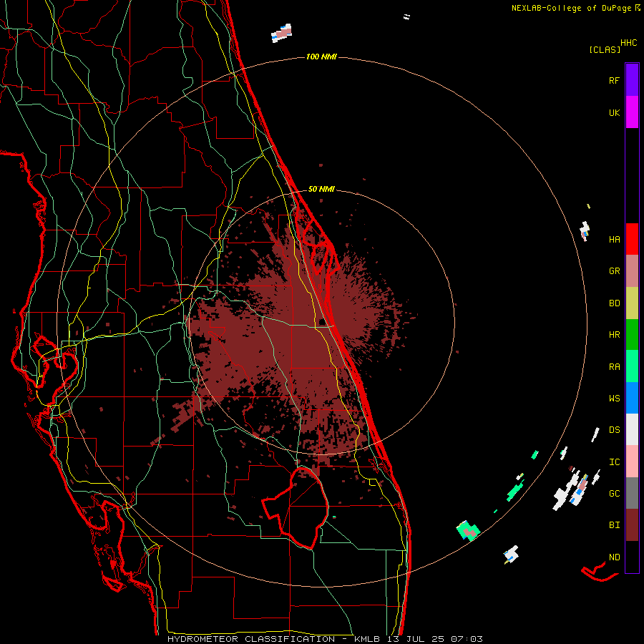
Task: Click the UK legend label
Action: (x=614, y=113)
